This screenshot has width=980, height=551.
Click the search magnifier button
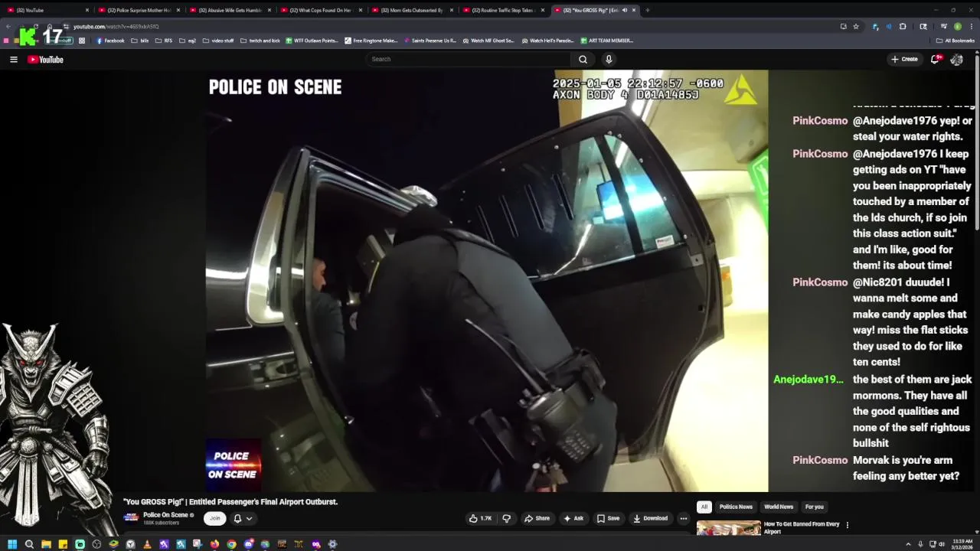point(583,59)
